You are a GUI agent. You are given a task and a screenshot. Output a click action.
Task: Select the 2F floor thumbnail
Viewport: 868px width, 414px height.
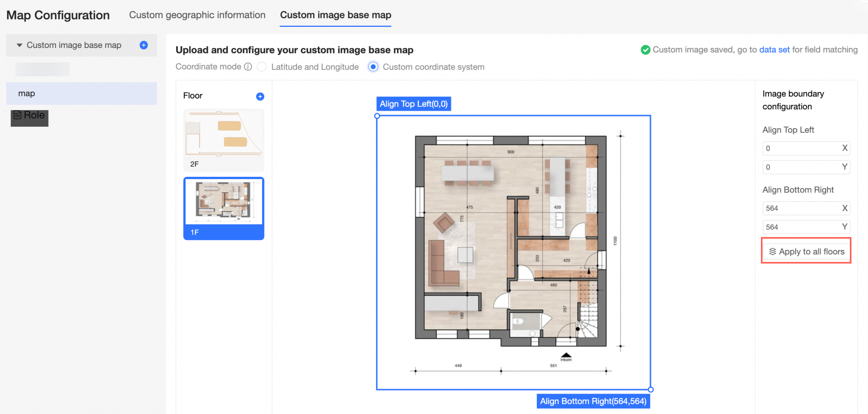[223, 140]
